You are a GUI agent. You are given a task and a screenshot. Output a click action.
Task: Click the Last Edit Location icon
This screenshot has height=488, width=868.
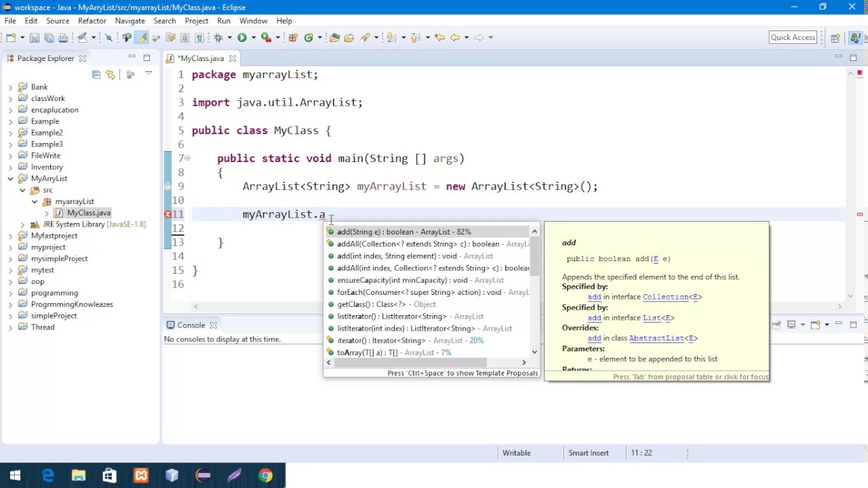[440, 38]
